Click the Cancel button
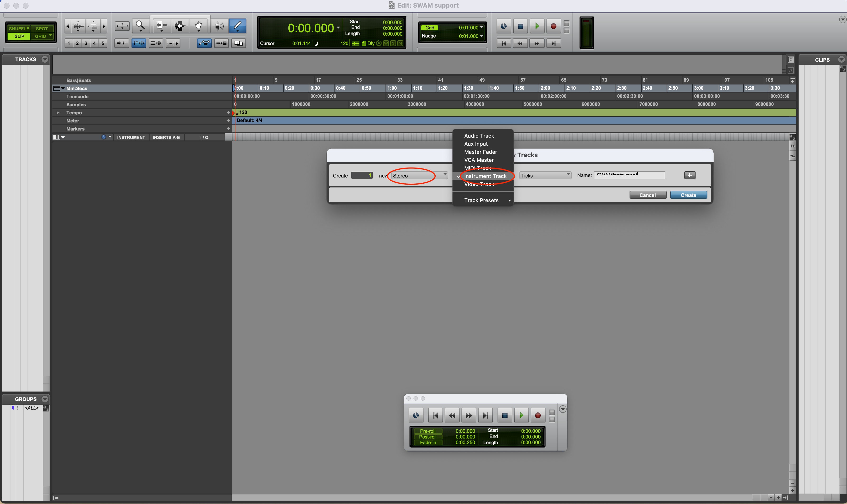Screen dimensions: 847x504 [x=648, y=195]
